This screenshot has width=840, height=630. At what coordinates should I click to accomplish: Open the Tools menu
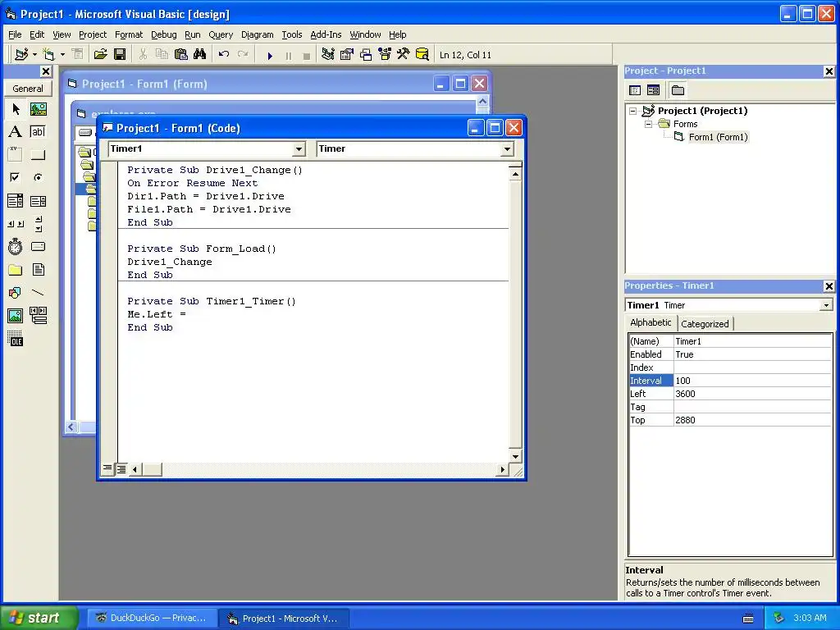(x=292, y=34)
